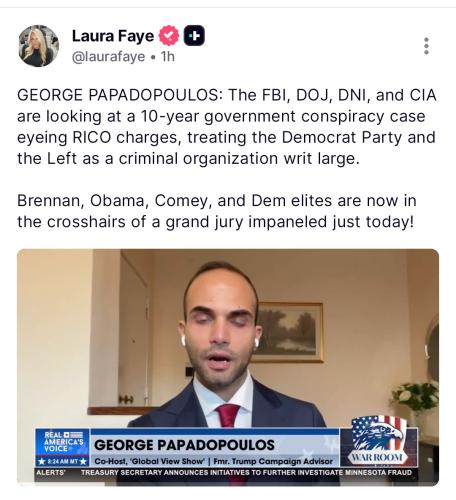The height and width of the screenshot is (500, 456).
Task: Click the paragraph mentioning Brennan, Obama, Comey
Action: coord(217,211)
